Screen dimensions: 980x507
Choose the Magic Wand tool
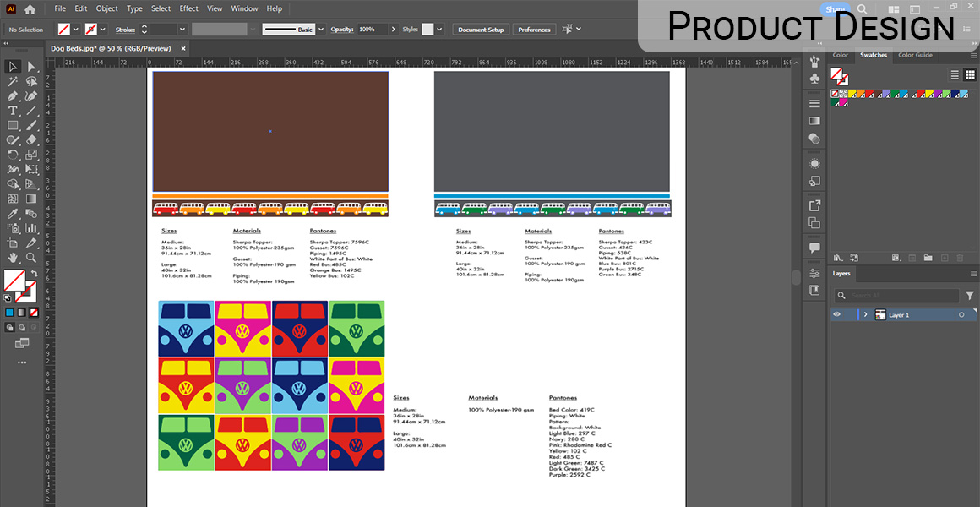pyautogui.click(x=13, y=82)
